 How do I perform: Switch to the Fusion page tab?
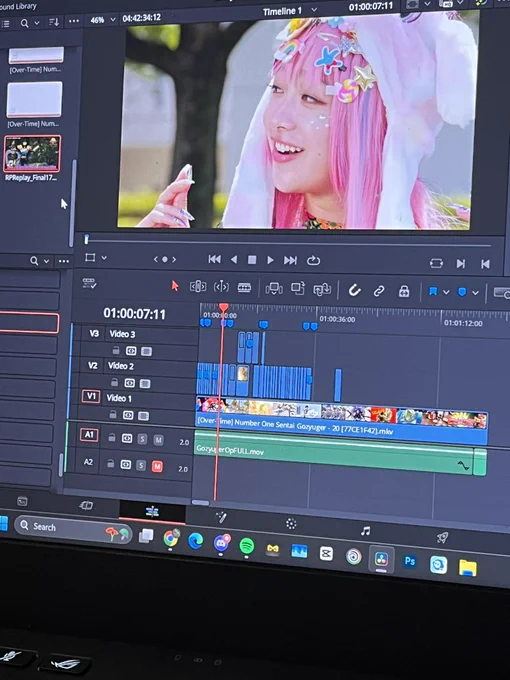coord(221,517)
